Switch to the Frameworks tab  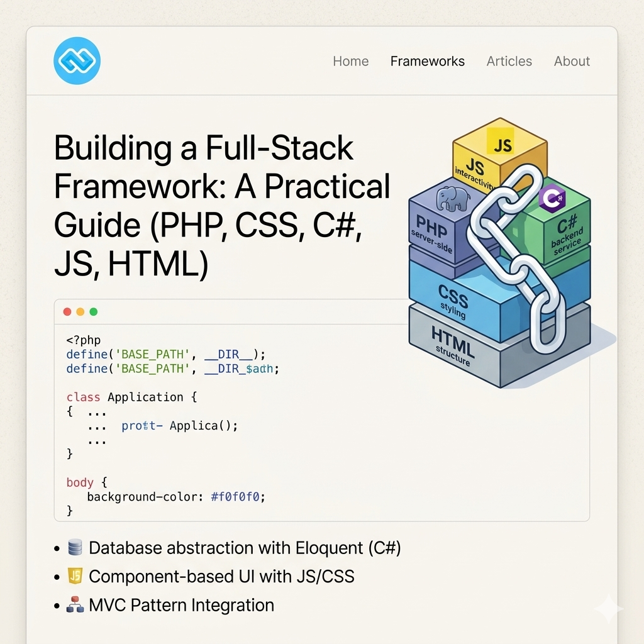428,61
